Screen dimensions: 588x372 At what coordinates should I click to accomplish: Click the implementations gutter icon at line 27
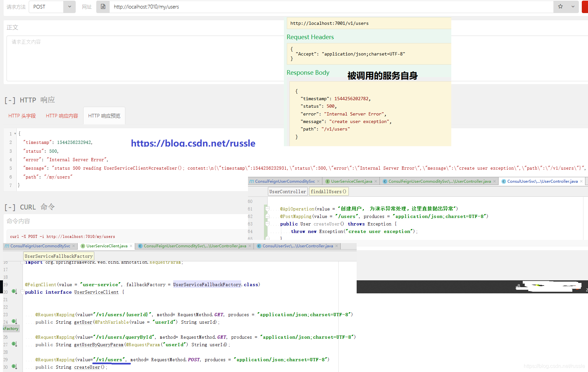click(14, 344)
